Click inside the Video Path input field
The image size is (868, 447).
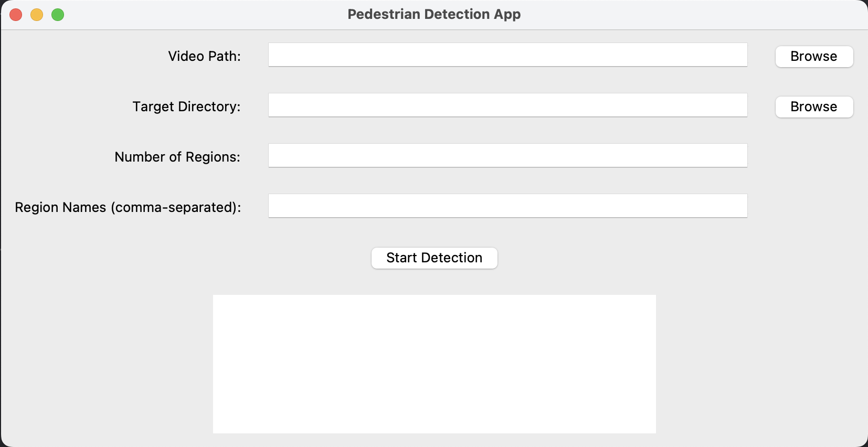click(x=507, y=55)
